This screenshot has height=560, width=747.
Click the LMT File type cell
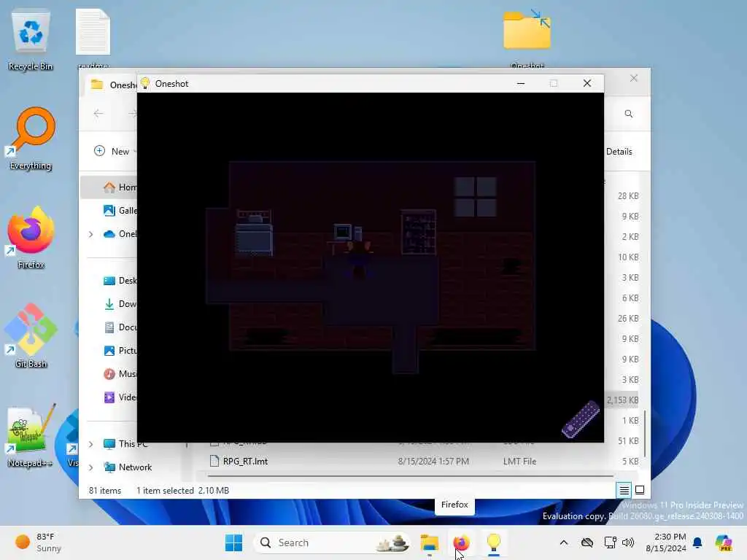(519, 461)
